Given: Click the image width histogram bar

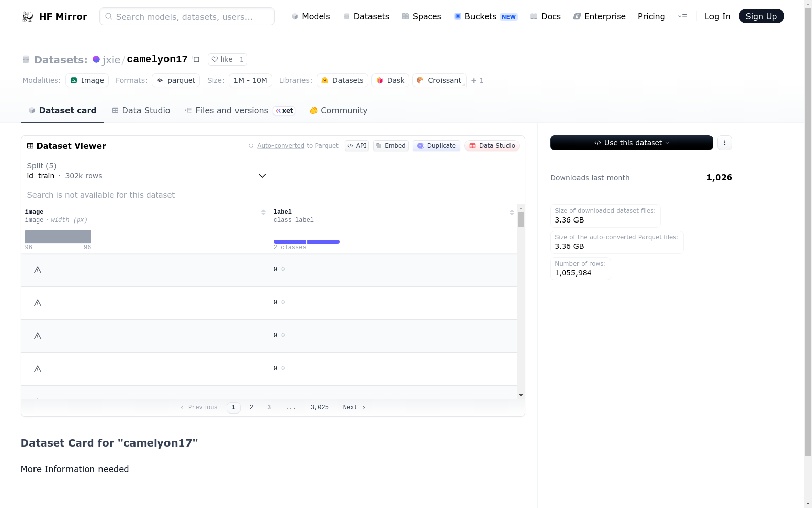Looking at the screenshot, I should click(58, 236).
